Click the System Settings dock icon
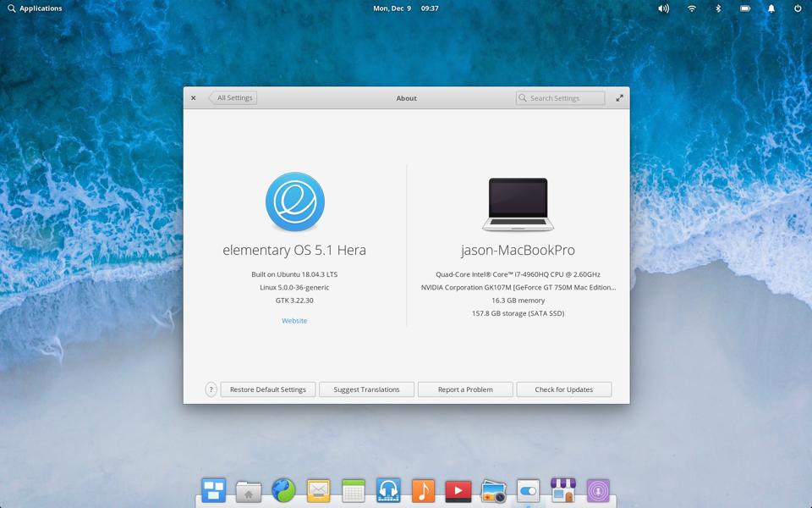812x508 pixels. click(528, 490)
